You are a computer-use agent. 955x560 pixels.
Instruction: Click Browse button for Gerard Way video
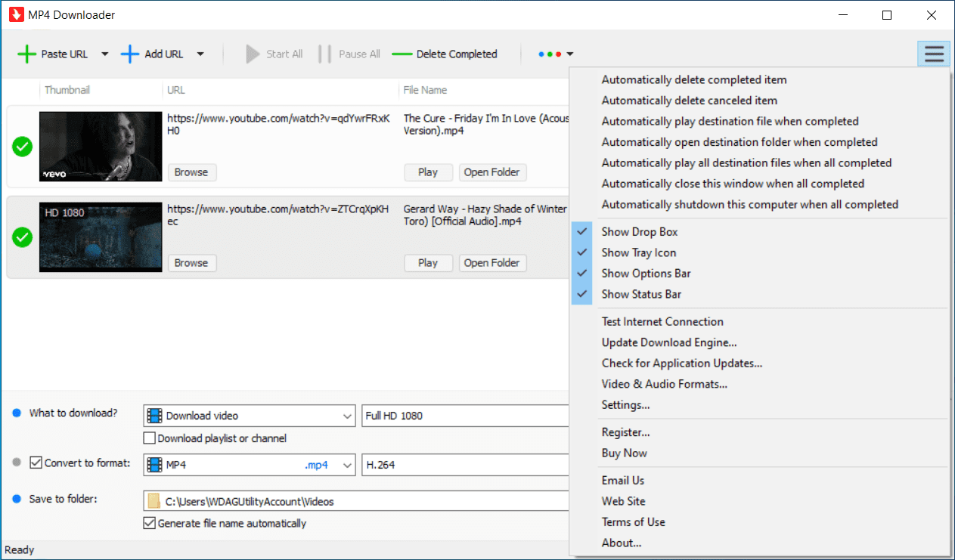click(191, 263)
